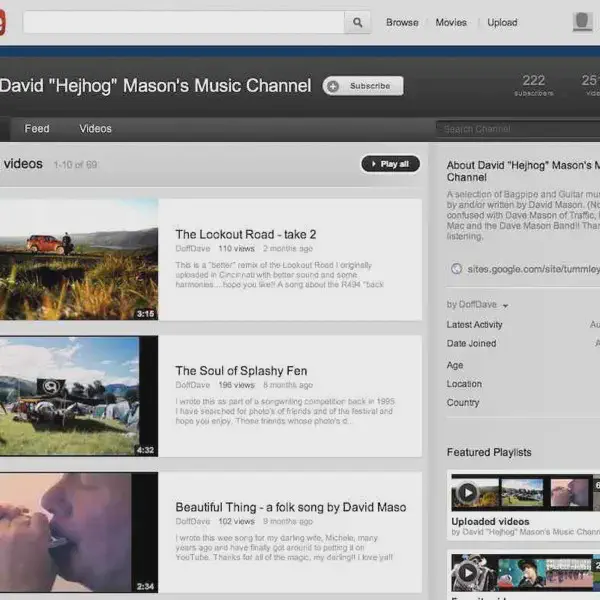The height and width of the screenshot is (600, 600).
Task: Click in the main search field
Action: [183, 22]
